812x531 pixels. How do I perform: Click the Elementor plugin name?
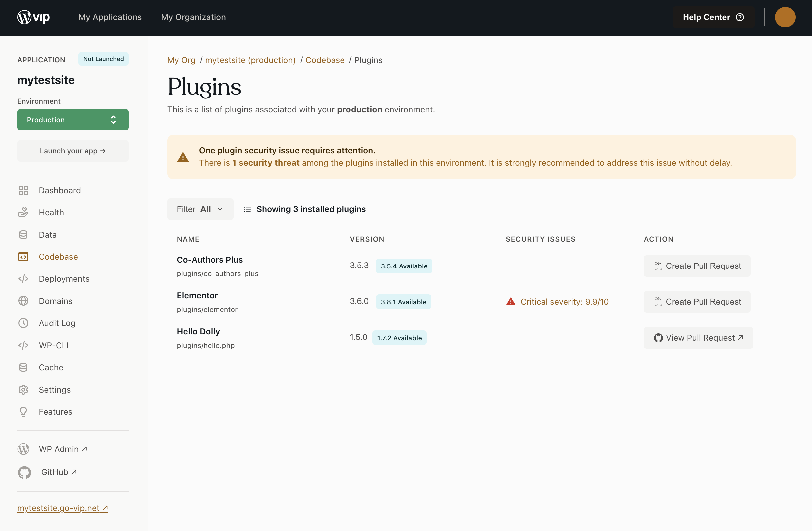(x=197, y=296)
